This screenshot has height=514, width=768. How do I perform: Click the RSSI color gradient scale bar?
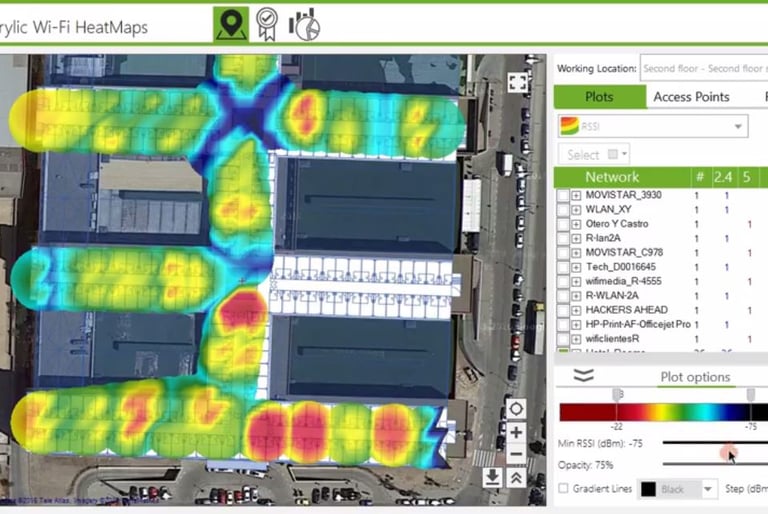tap(664, 412)
